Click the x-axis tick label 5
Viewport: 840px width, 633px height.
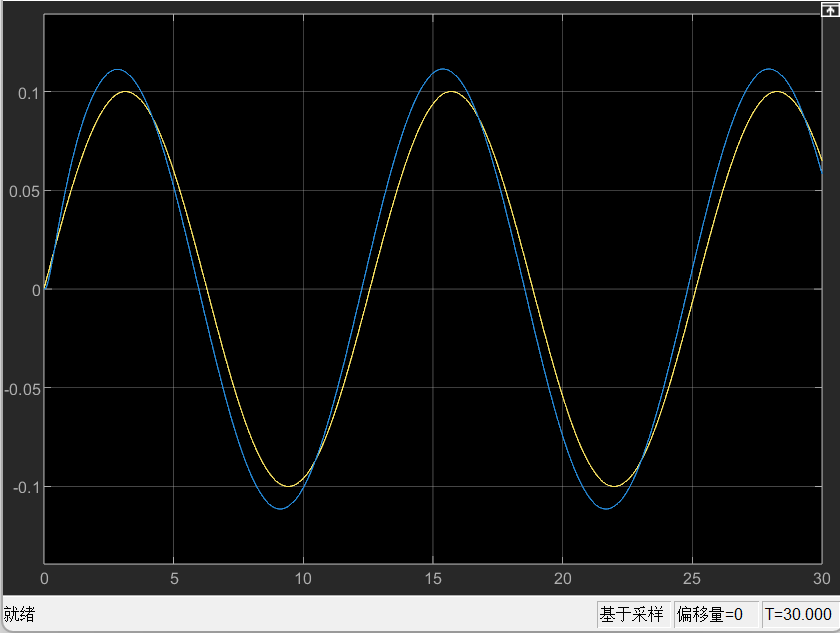tap(174, 579)
